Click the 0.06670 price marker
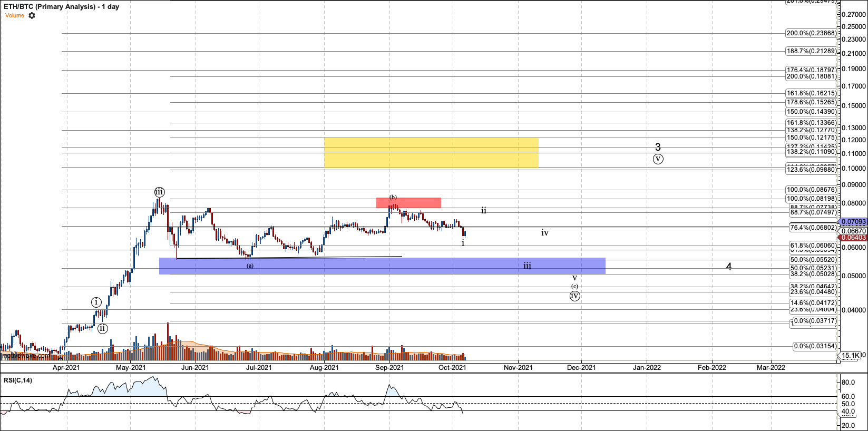 (854, 231)
